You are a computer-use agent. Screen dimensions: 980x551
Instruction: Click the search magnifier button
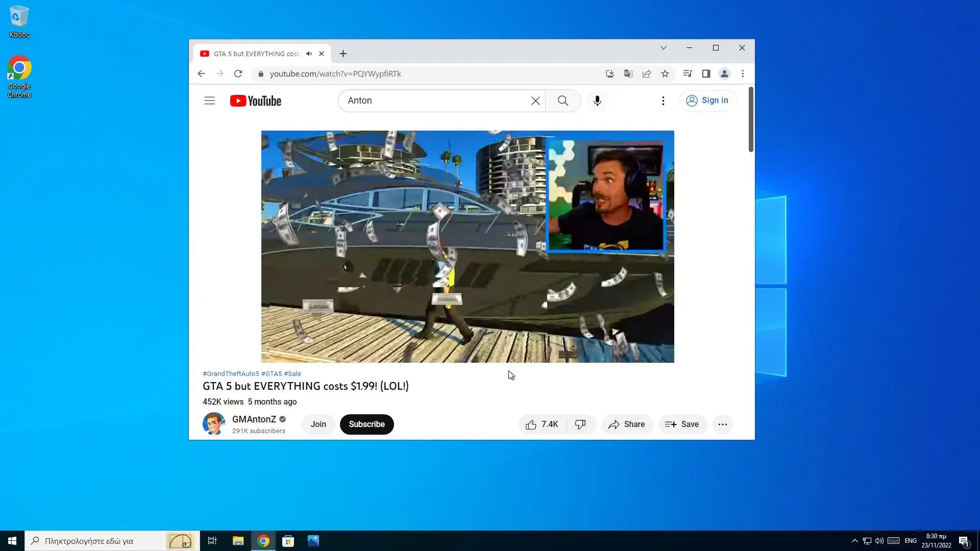point(562,101)
